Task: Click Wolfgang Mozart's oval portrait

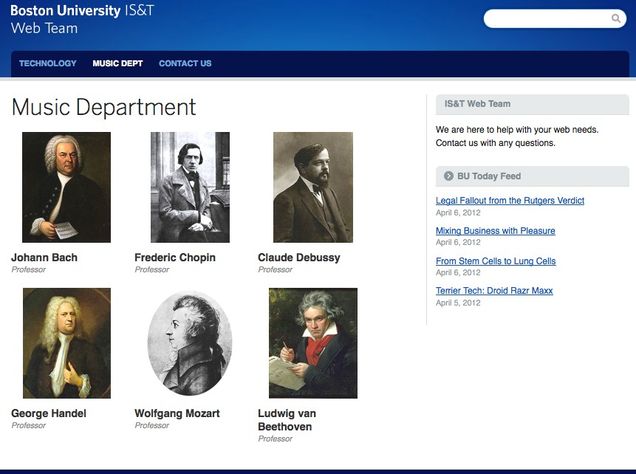Action: (190, 343)
